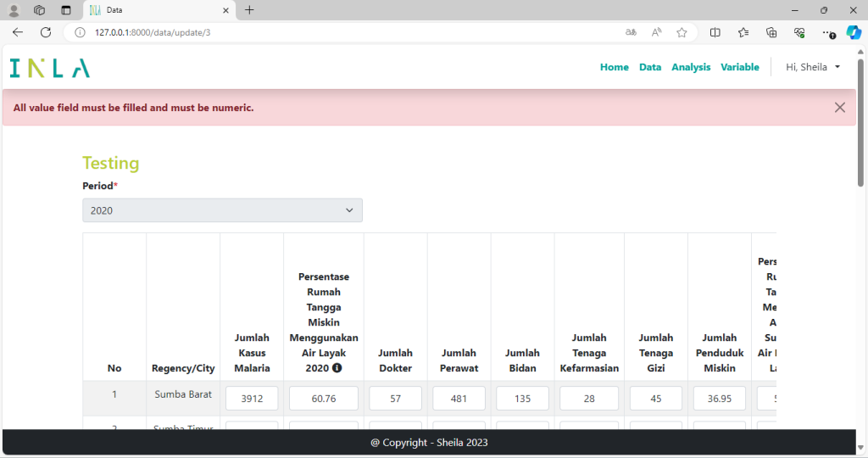Expand the Hi, Sheila user dropdown
The height and width of the screenshot is (458, 868).
pyautogui.click(x=813, y=67)
